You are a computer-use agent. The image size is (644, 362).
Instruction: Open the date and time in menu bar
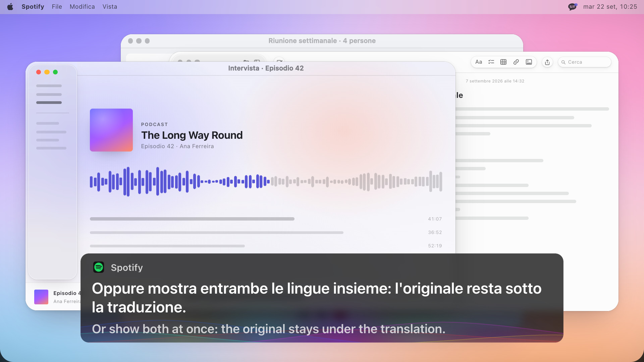point(610,7)
